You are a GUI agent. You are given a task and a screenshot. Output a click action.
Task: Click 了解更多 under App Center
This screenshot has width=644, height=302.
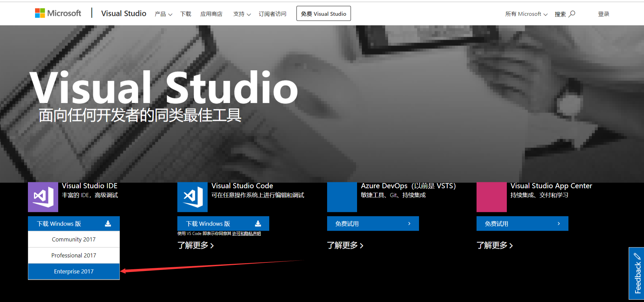(495, 245)
